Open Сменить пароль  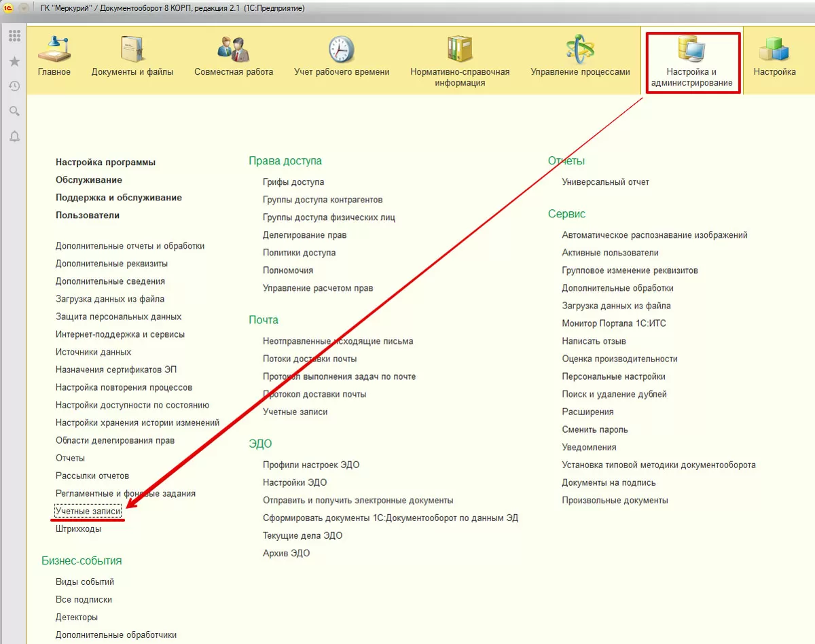595,429
